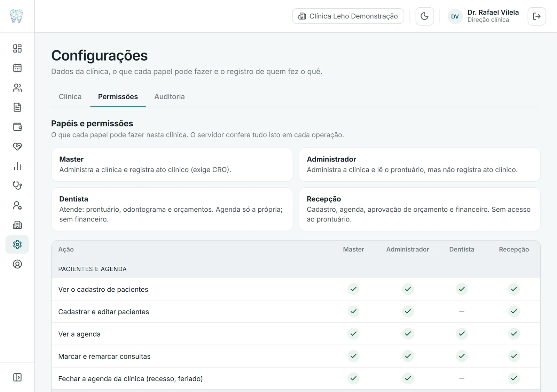The width and height of the screenshot is (557, 392).
Task: Click the 'Cadastrar e editar pacientes' row label
Action: [x=104, y=312]
